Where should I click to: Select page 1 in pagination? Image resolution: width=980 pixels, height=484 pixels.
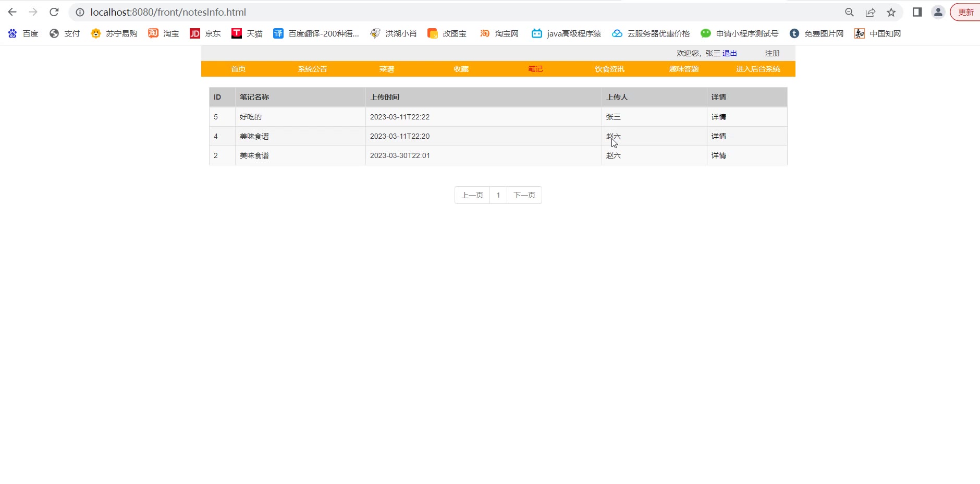498,195
